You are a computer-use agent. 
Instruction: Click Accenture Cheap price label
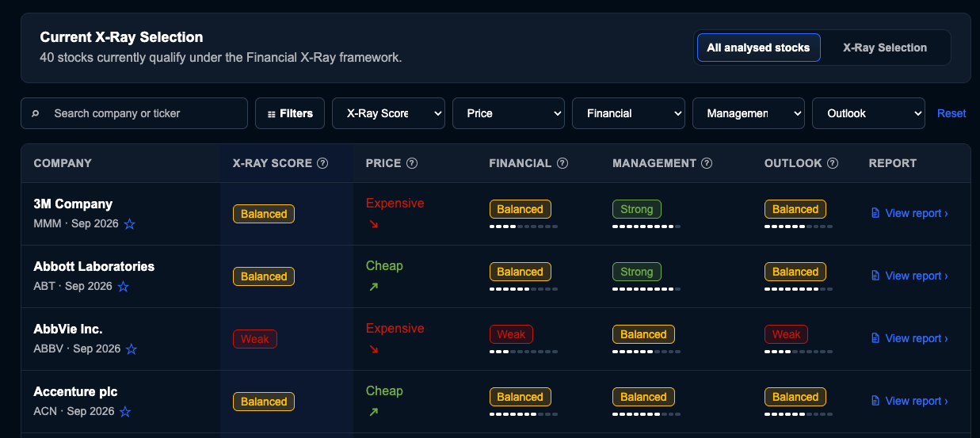pos(384,391)
